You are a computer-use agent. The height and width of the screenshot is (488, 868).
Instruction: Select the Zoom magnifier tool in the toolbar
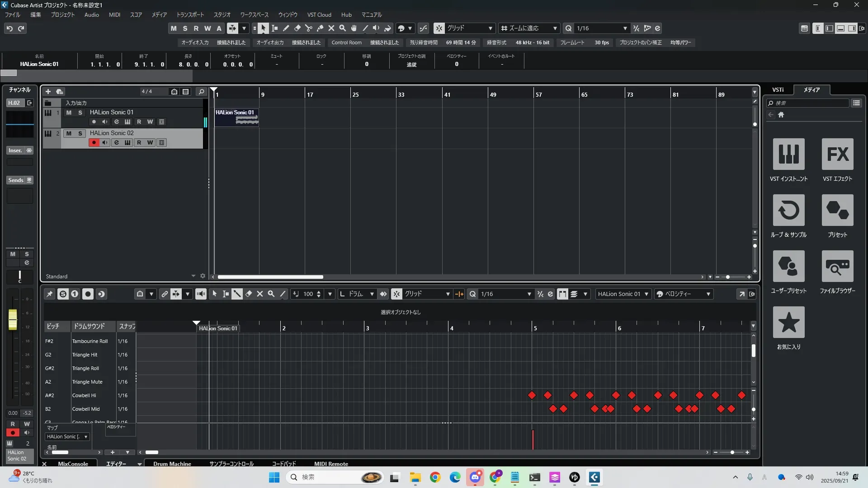point(343,28)
